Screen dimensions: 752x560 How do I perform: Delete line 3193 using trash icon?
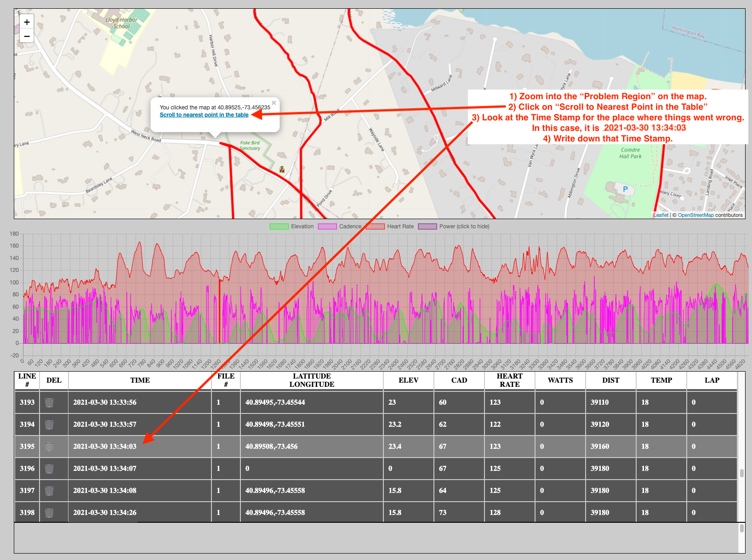49,402
